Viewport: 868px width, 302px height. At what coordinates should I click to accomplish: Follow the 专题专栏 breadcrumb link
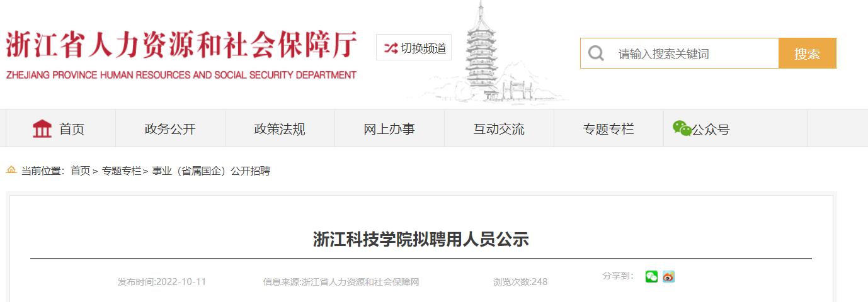coord(122,171)
